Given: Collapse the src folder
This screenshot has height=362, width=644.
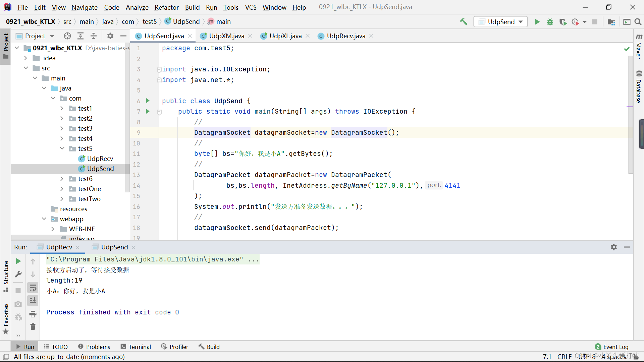Looking at the screenshot, I should pos(25,68).
